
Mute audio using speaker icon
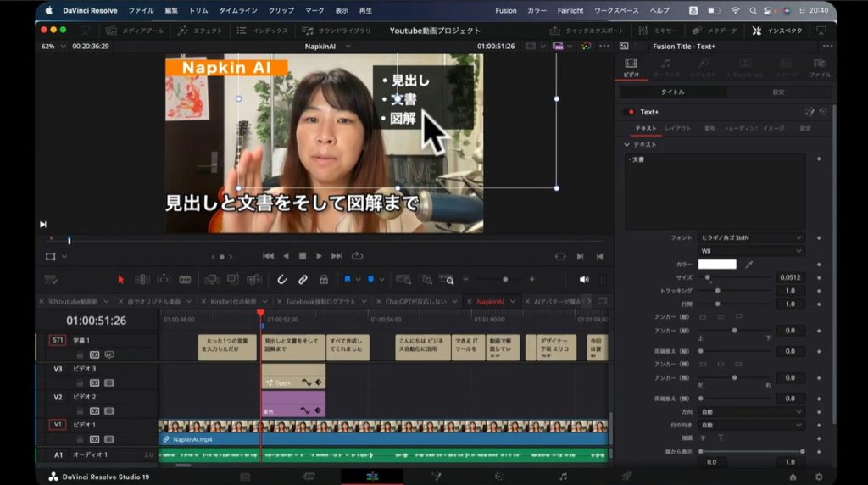click(583, 279)
